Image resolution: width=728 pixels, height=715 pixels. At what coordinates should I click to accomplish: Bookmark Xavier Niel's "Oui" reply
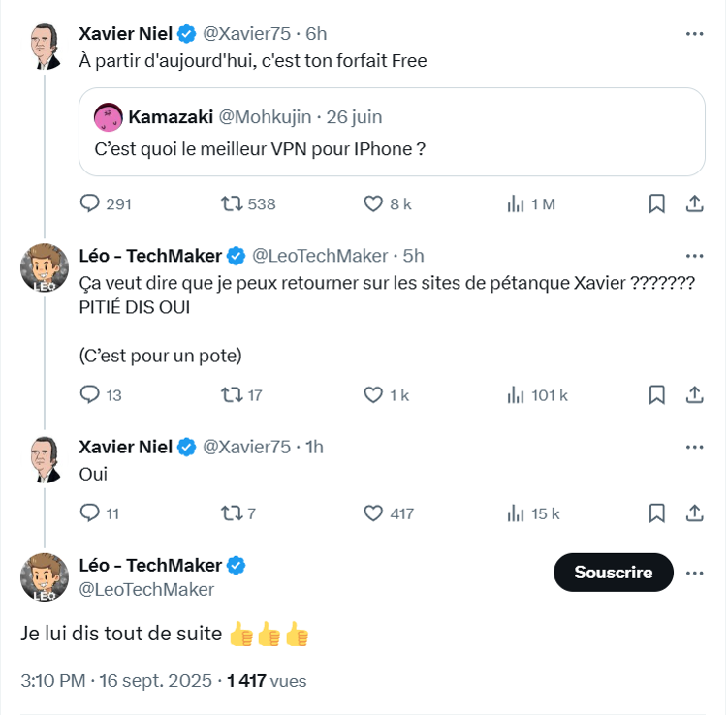656,513
